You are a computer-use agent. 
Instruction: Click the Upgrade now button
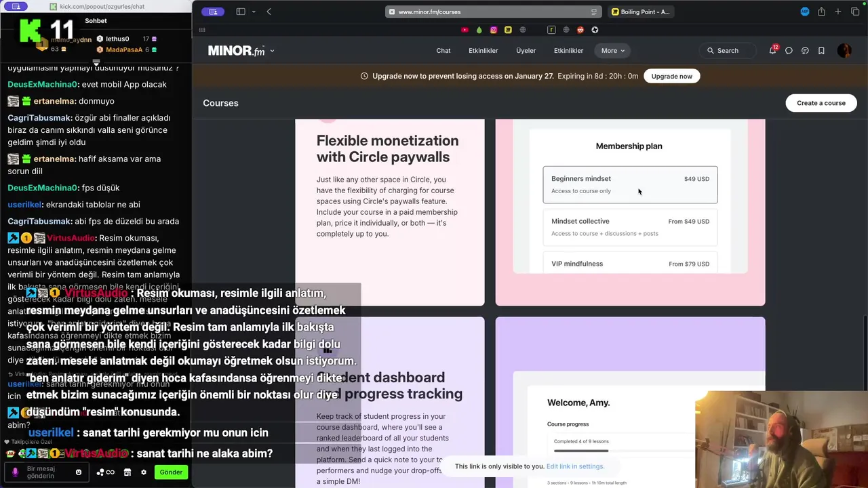671,76
